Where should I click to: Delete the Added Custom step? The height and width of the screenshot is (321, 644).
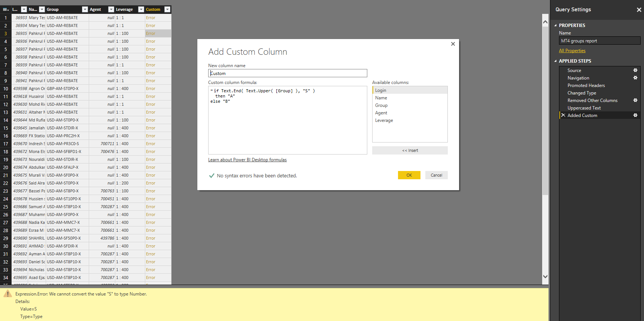[563, 115]
